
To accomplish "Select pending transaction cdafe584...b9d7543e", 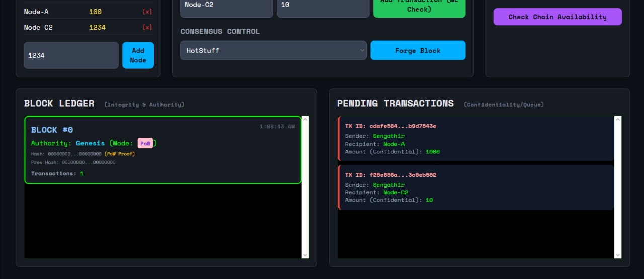I will coord(476,138).
